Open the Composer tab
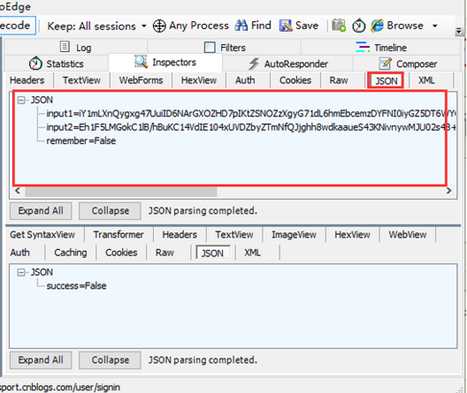467x393 pixels. [x=408, y=64]
